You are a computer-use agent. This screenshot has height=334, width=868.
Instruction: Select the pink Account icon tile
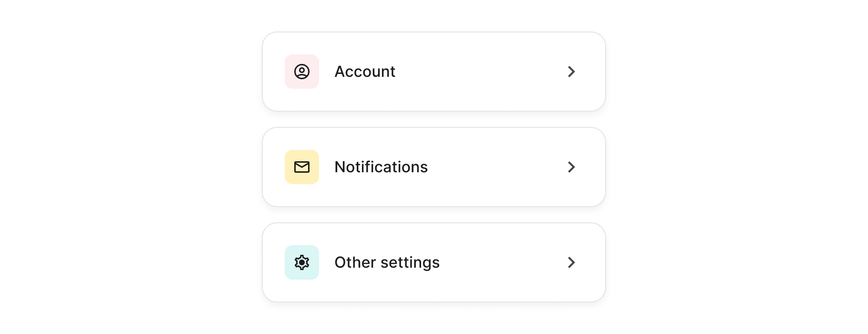pyautogui.click(x=302, y=72)
